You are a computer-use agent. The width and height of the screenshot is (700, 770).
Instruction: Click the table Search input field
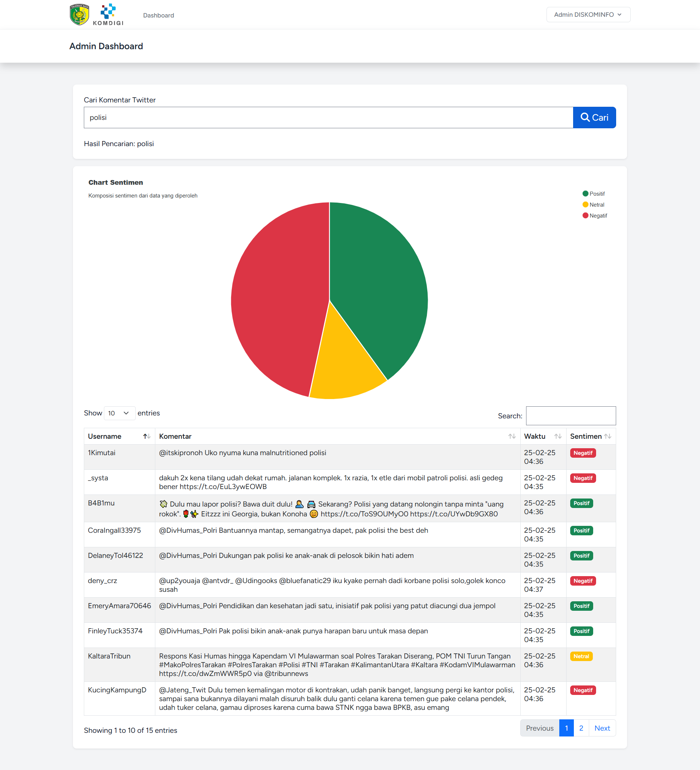[571, 415]
